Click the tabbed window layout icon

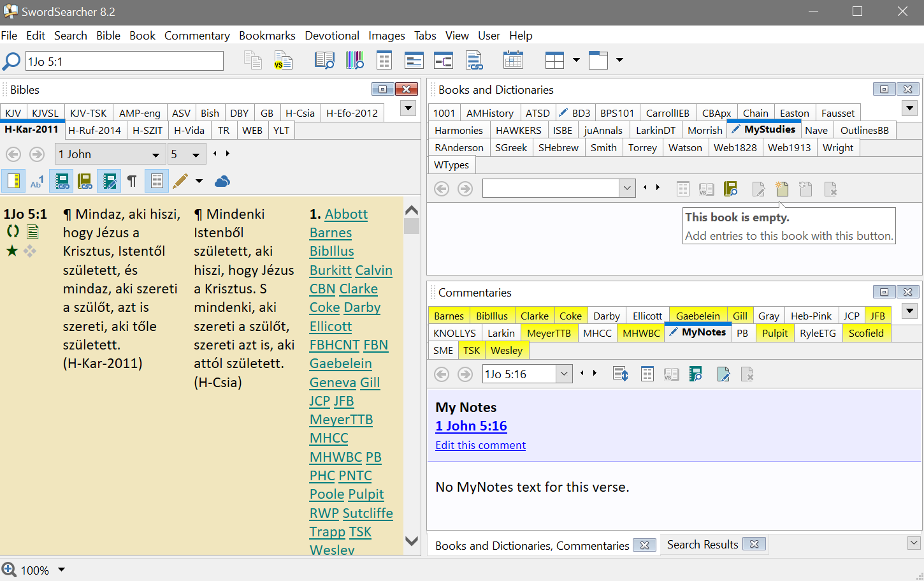598,61
